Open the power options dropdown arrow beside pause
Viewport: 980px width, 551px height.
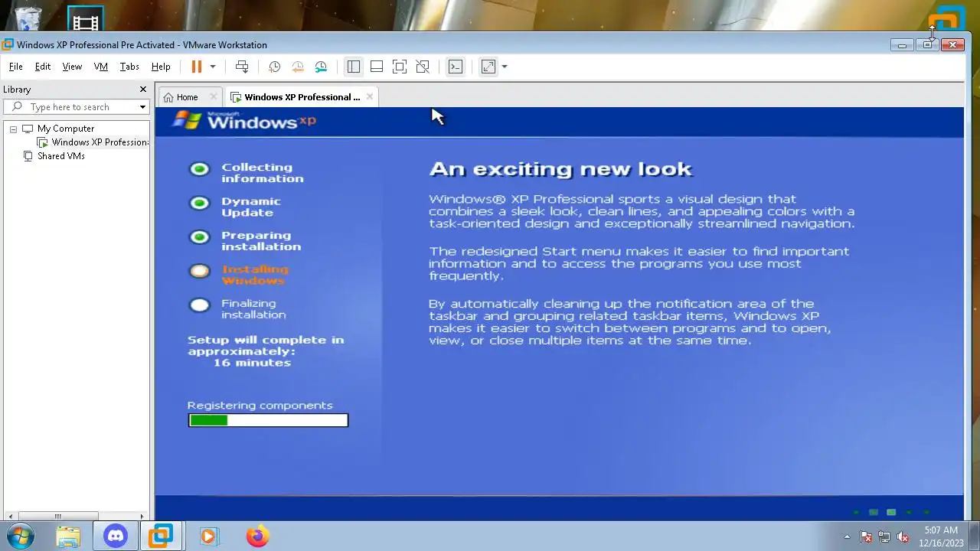click(213, 67)
